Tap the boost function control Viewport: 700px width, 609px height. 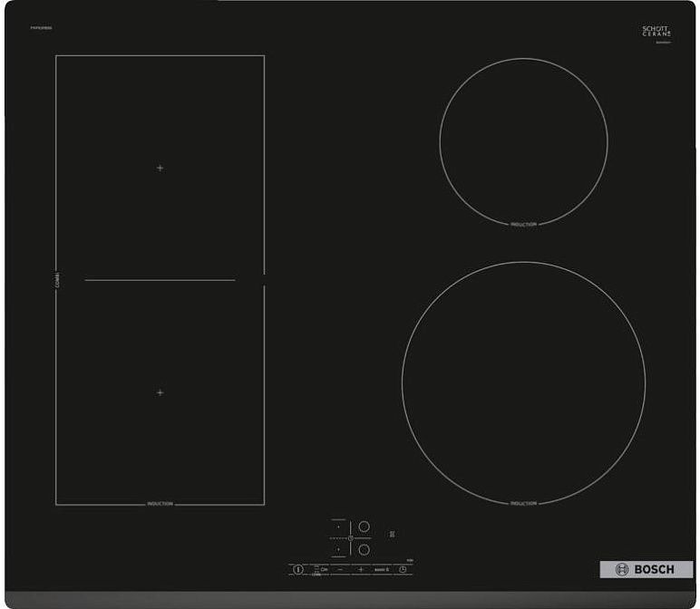click(x=382, y=569)
